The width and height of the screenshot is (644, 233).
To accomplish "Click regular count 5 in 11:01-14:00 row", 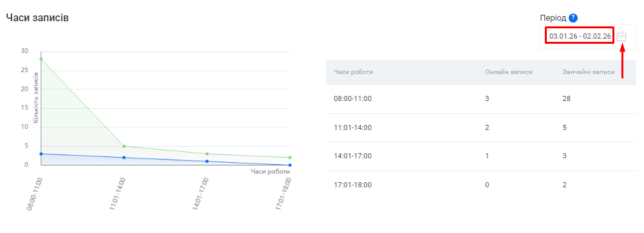I will click(564, 127).
